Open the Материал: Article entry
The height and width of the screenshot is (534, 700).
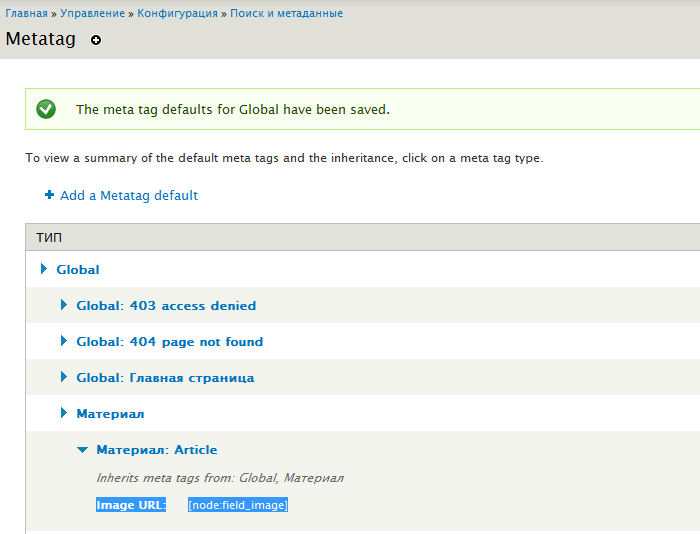(x=156, y=449)
